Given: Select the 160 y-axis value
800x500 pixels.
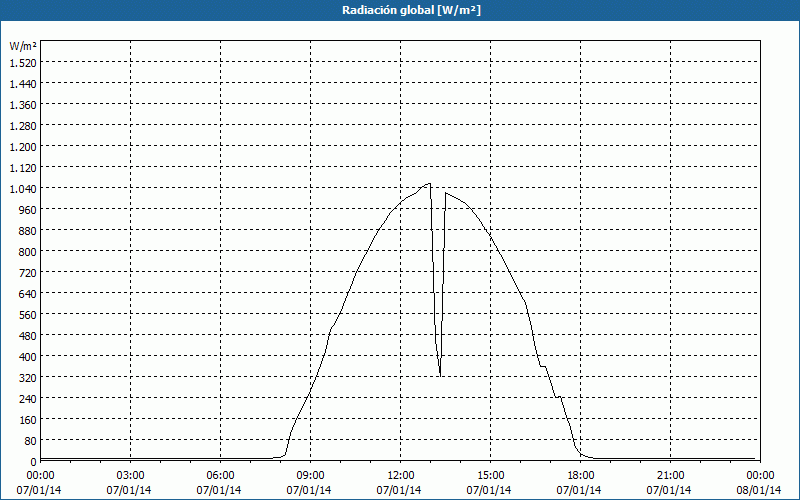Looking at the screenshot, I should [28, 420].
